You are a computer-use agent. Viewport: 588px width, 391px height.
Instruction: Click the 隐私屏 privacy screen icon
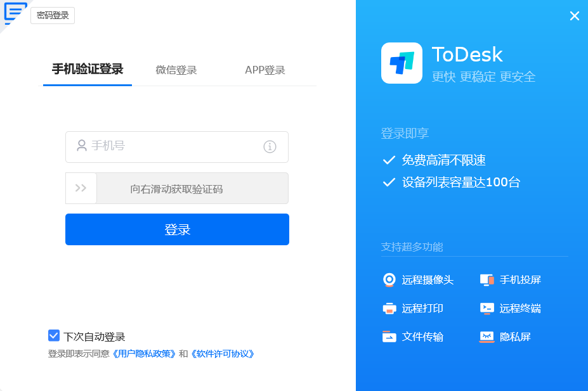(487, 337)
